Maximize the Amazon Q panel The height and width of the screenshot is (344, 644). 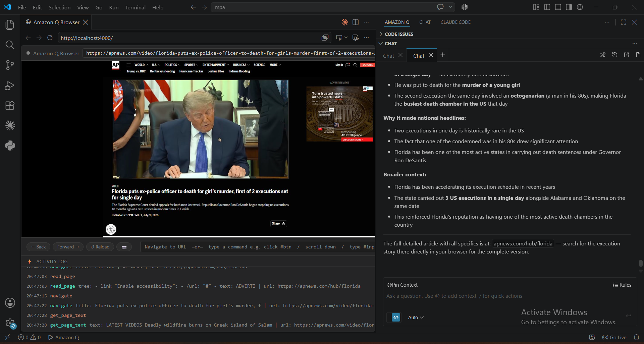[624, 22]
